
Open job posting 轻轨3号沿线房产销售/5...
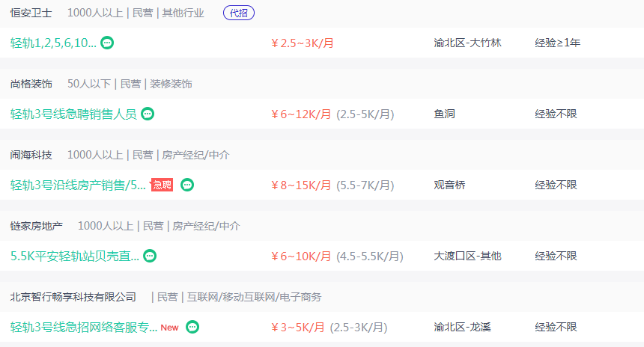tap(78, 185)
